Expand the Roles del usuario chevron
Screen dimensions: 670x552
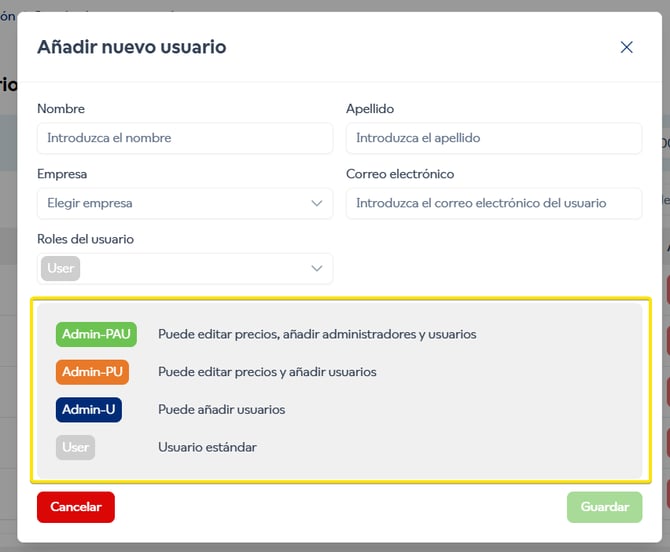coord(317,268)
